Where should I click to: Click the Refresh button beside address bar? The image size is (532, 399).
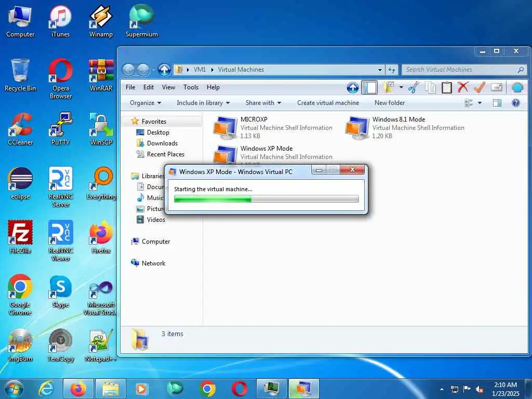pos(392,70)
